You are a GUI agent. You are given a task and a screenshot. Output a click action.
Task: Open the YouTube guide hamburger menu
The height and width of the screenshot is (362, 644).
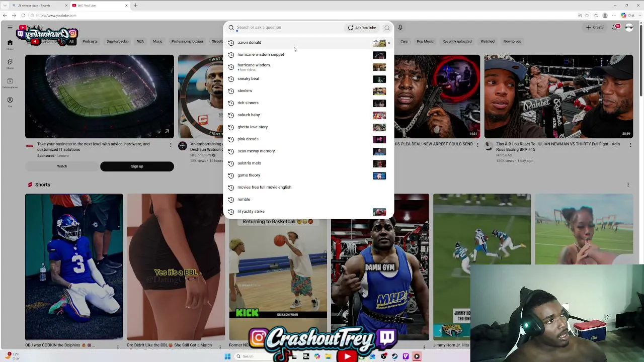10,27
